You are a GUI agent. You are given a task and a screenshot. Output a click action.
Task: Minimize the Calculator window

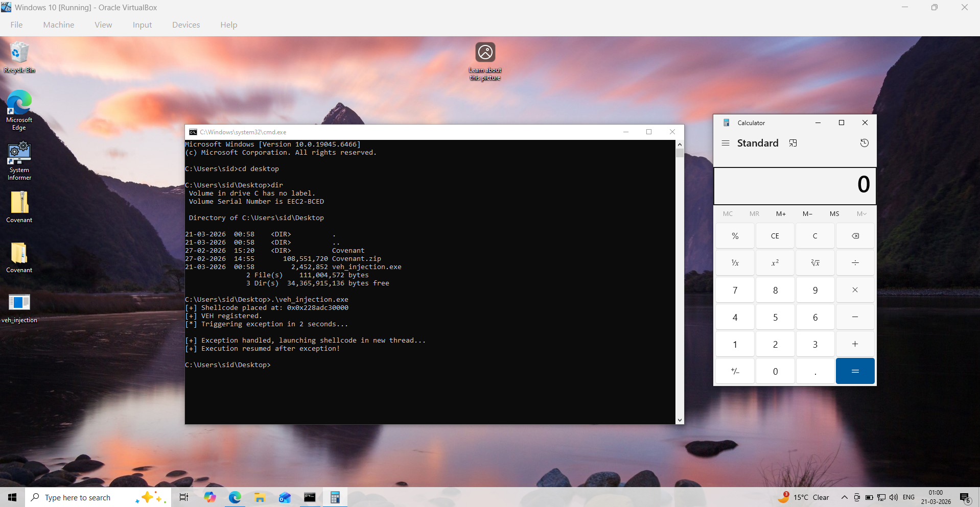[x=818, y=123]
